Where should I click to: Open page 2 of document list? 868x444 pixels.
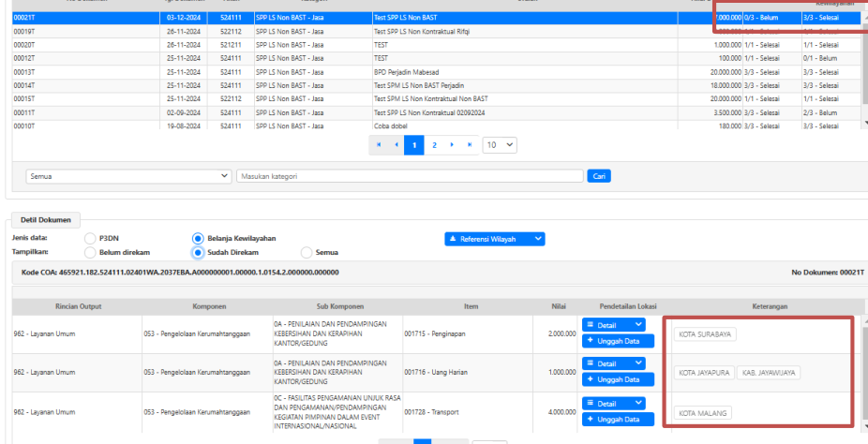(x=434, y=145)
